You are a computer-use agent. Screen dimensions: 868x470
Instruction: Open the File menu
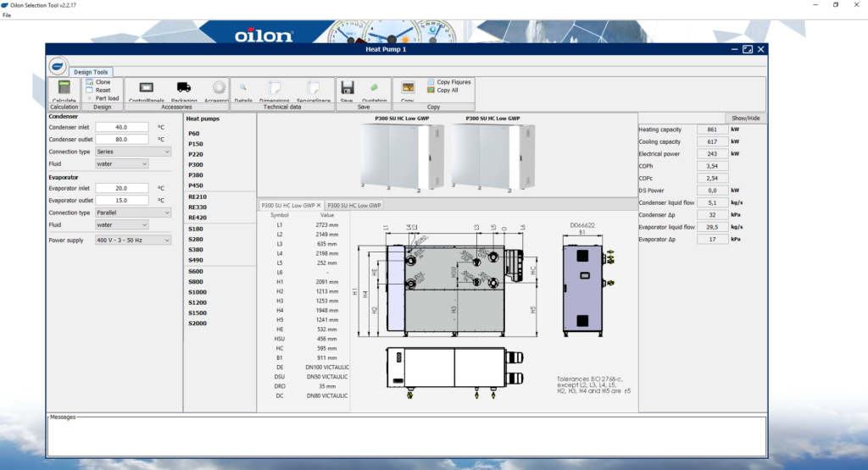pyautogui.click(x=7, y=15)
